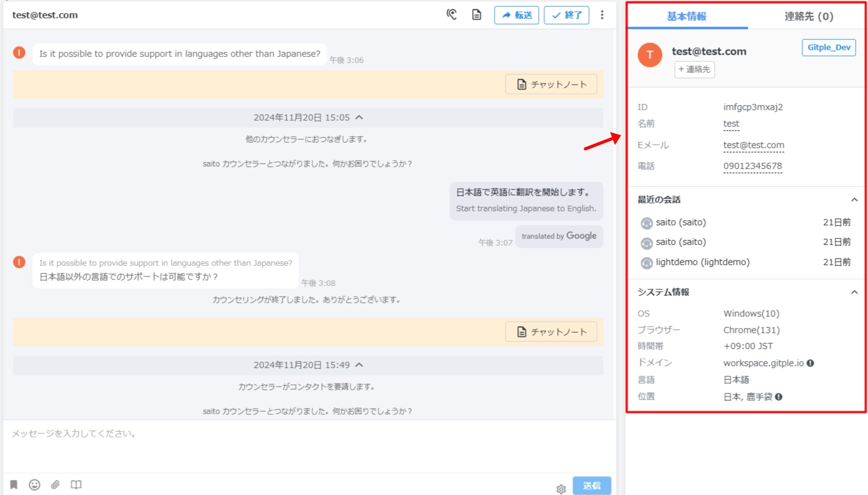Click the test@test.com chat title
868x495 pixels.
pyautogui.click(x=45, y=15)
